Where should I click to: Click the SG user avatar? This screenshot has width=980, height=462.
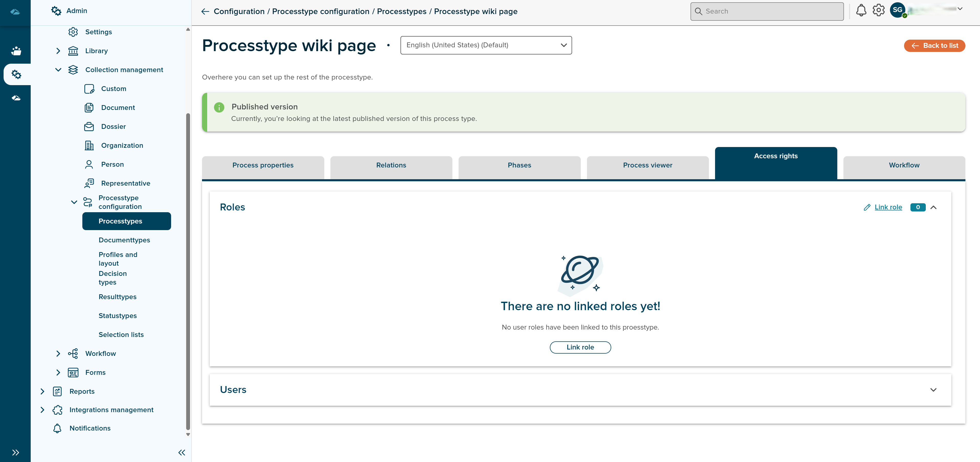pyautogui.click(x=898, y=11)
